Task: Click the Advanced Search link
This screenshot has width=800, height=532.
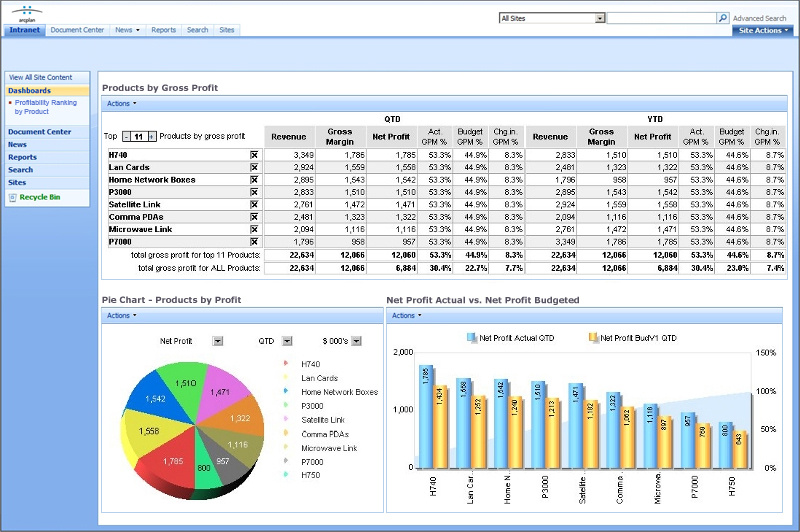Action: coord(759,18)
